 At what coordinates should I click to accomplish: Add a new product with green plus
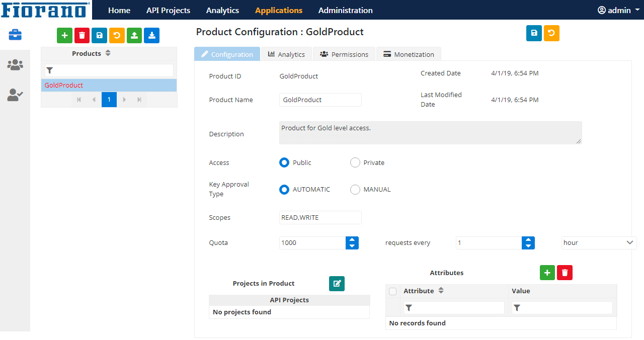(x=64, y=35)
